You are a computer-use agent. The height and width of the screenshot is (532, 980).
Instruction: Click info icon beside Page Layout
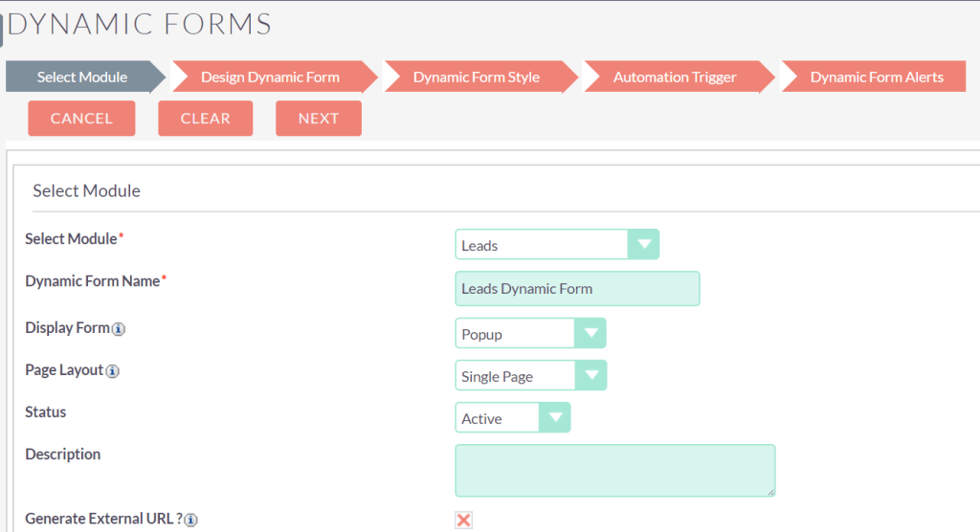112,371
